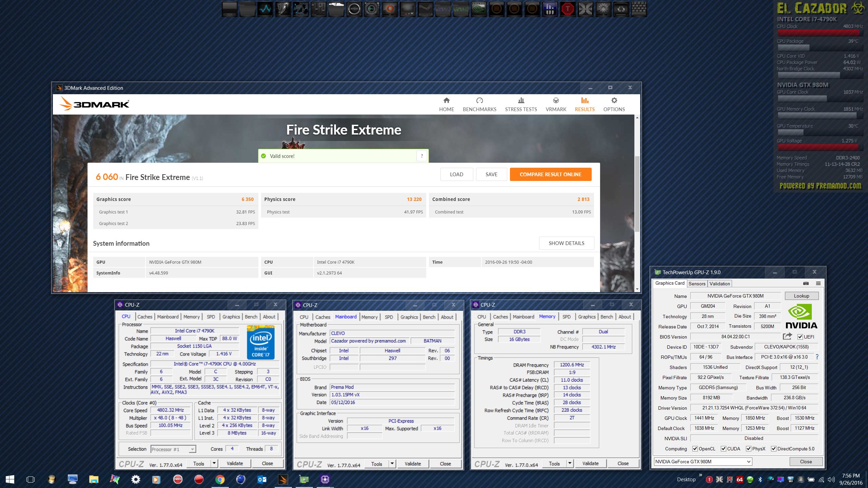The image size is (868, 488).
Task: Click the clock showing 7:56 PM
Action: 851,476
